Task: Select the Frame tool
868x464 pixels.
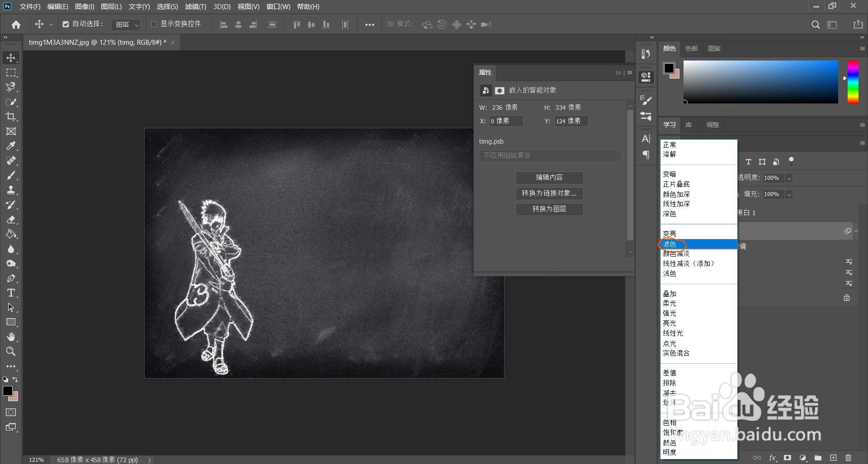Action: tap(11, 131)
